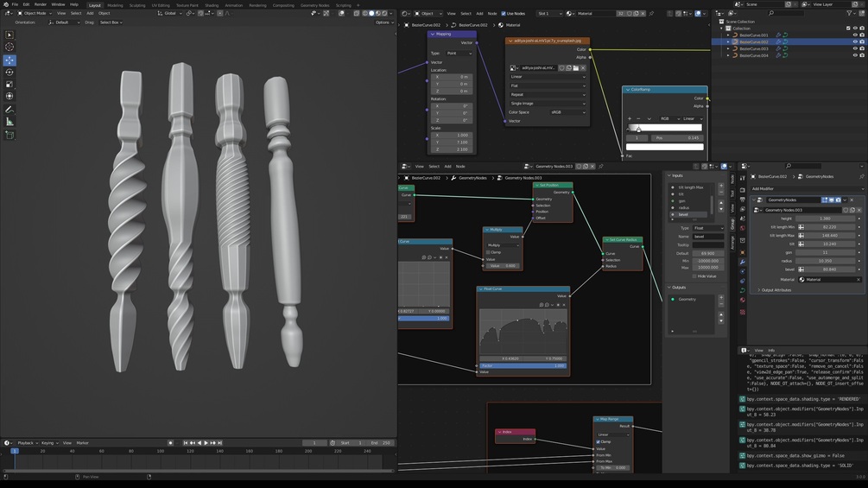The image size is (868, 488).
Task: Open the Float type dropdown in group panel
Action: click(x=708, y=228)
